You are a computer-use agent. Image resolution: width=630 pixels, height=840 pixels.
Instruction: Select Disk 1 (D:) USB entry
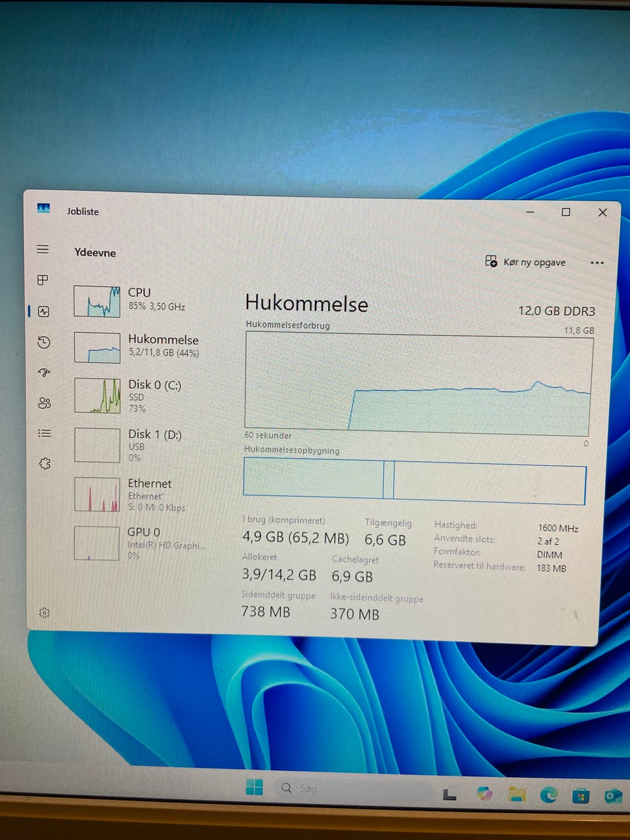[x=141, y=445]
